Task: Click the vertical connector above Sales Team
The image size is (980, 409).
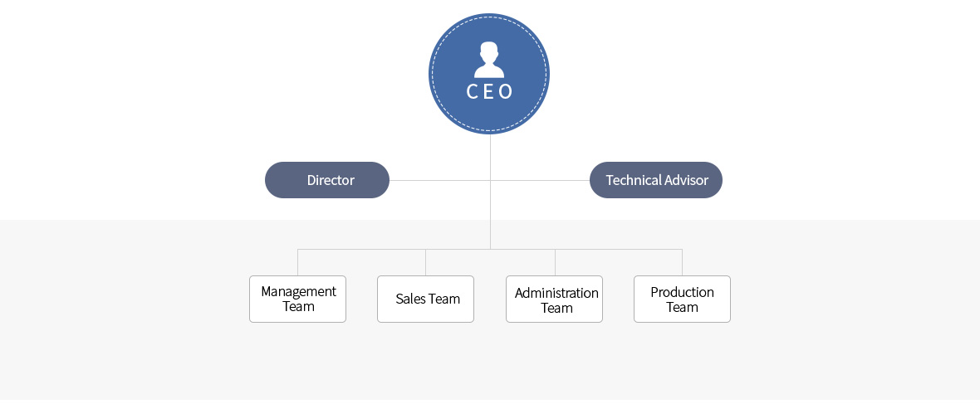Action: coord(425,262)
